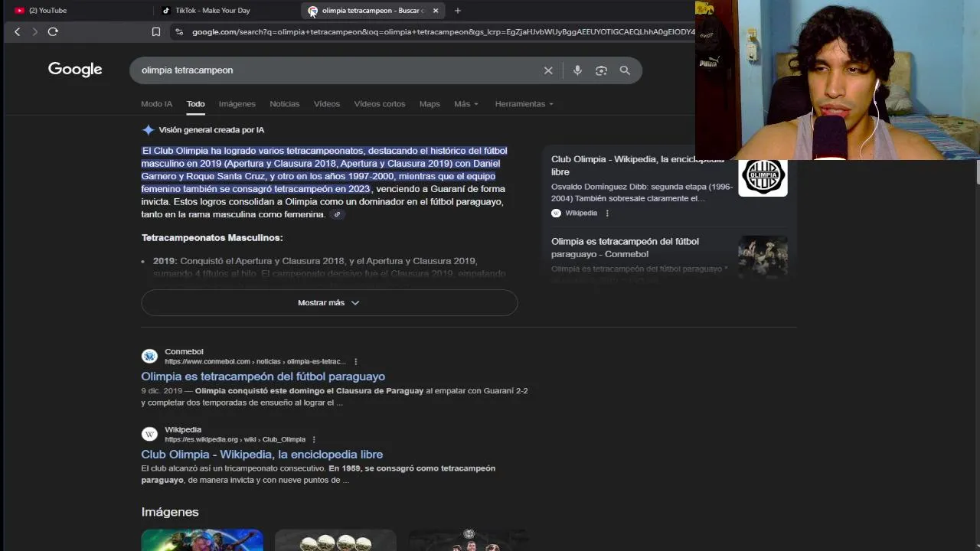The height and width of the screenshot is (551, 980).
Task: Open the second image with trophies
Action: tap(335, 540)
